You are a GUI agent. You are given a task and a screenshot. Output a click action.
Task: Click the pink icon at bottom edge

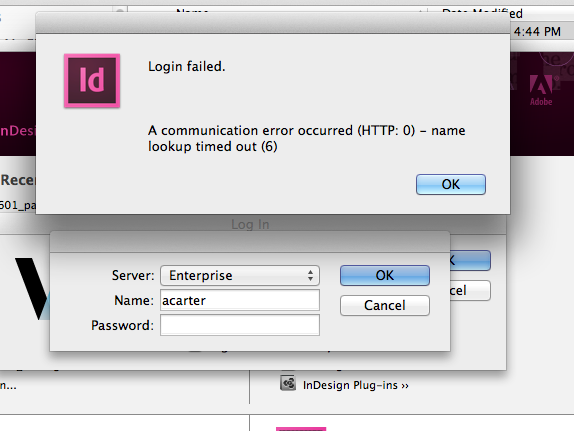coord(301,429)
